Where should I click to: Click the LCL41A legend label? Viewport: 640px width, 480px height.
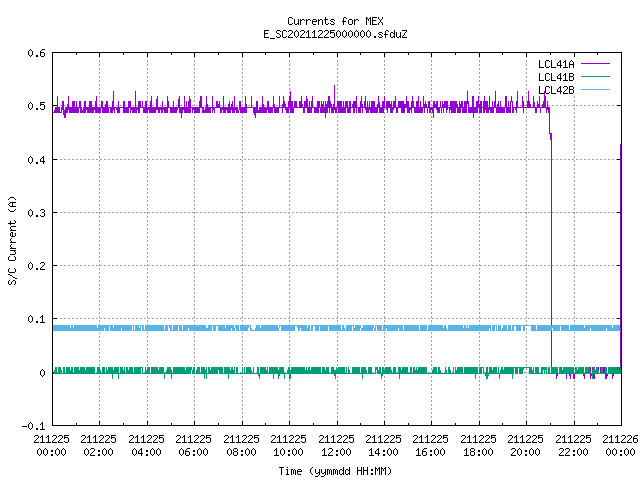pyautogui.click(x=556, y=64)
